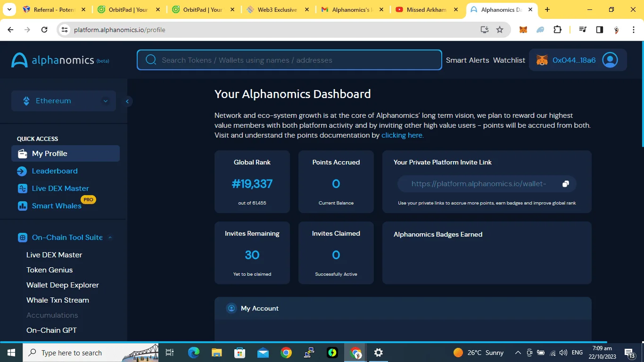This screenshot has width=644, height=362.
Task: Switch to first OrbitPad tab
Action: [x=129, y=9]
